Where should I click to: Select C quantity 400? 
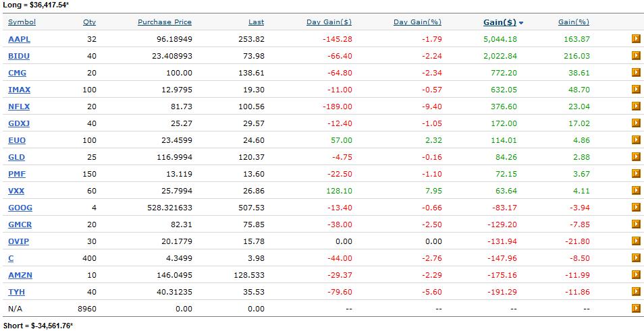point(89,258)
